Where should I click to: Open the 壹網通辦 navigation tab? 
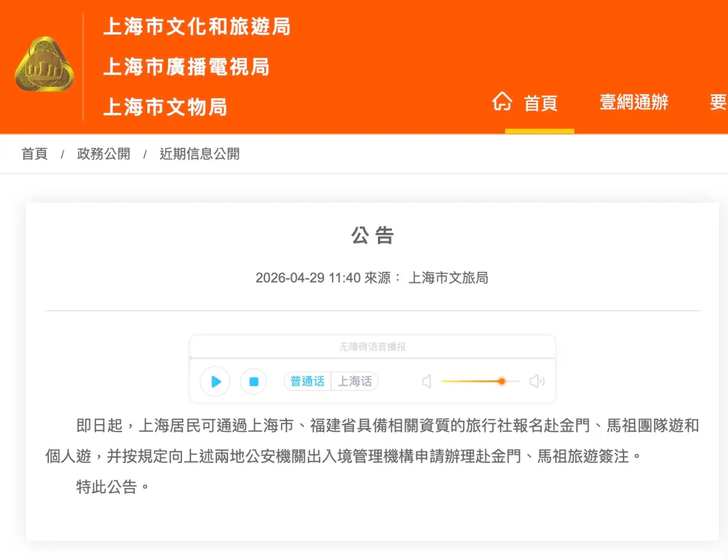tap(634, 103)
